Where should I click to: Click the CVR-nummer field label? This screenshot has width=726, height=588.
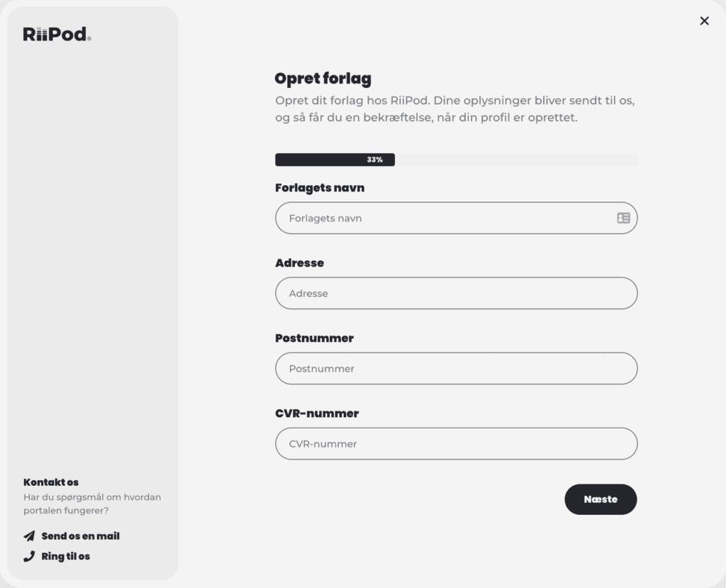(317, 414)
